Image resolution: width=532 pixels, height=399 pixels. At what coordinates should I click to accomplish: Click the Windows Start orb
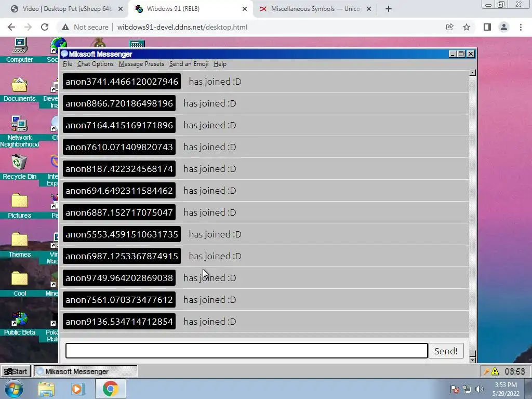click(x=14, y=389)
